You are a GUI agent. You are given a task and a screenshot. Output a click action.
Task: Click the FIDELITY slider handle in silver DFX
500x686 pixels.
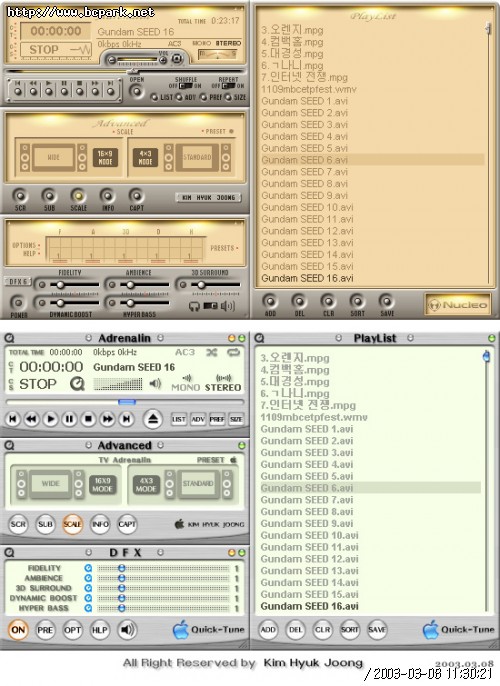coord(122,568)
